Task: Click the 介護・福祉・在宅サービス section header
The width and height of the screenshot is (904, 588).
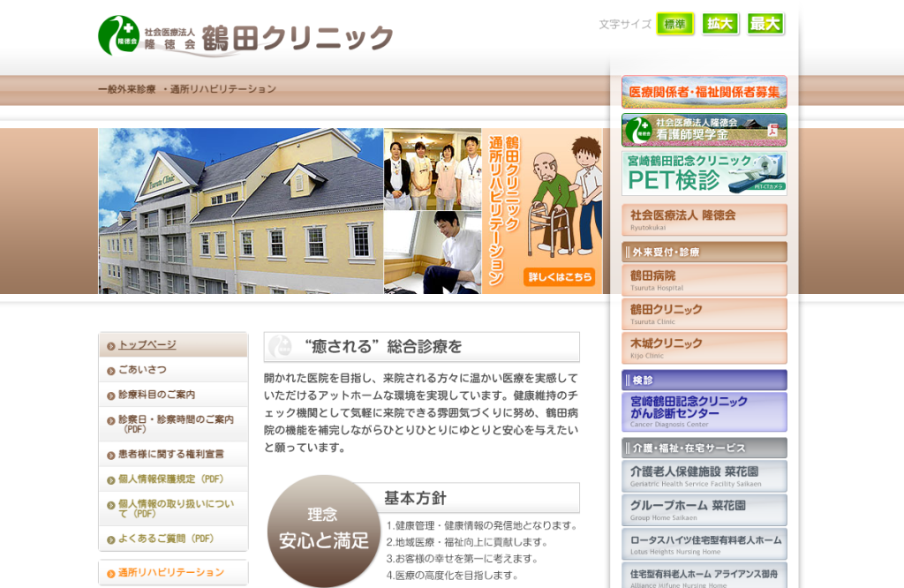Action: tap(704, 448)
